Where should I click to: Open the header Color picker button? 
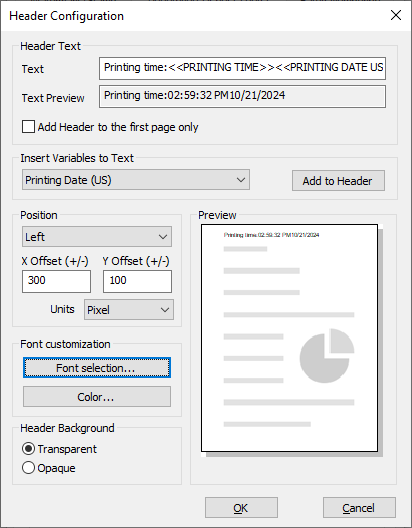pos(97,397)
